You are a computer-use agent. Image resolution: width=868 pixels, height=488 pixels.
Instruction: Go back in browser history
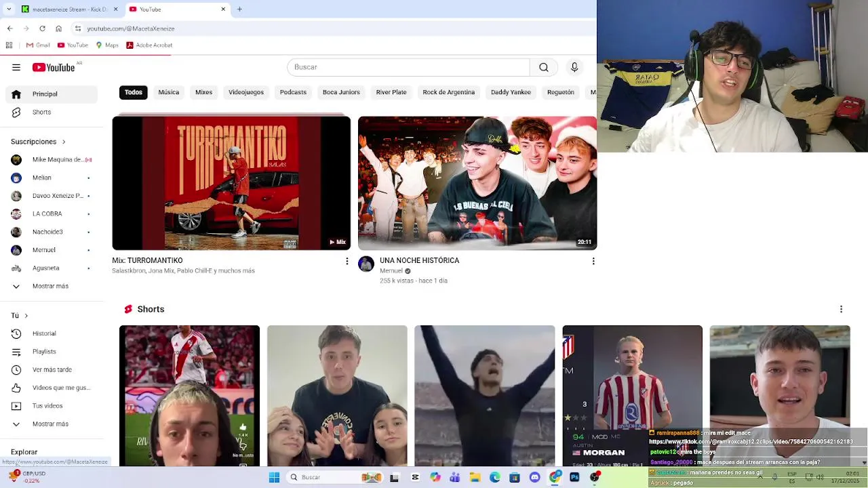(x=9, y=28)
